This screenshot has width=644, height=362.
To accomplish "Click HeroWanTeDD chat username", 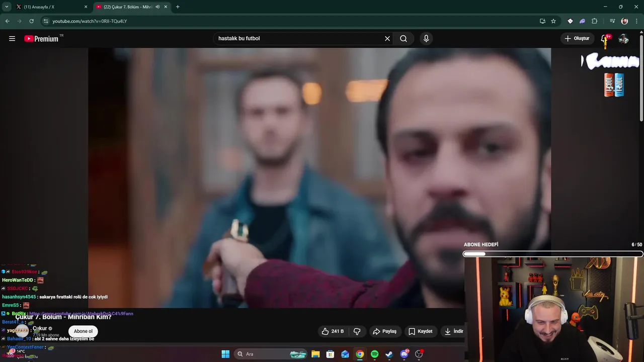I will coord(18,280).
